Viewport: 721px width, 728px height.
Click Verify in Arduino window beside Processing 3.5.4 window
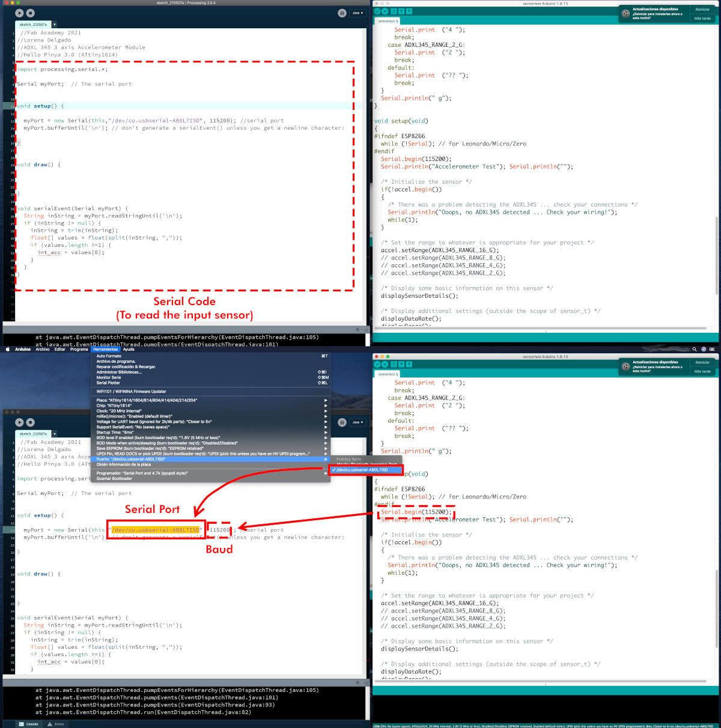(x=377, y=11)
